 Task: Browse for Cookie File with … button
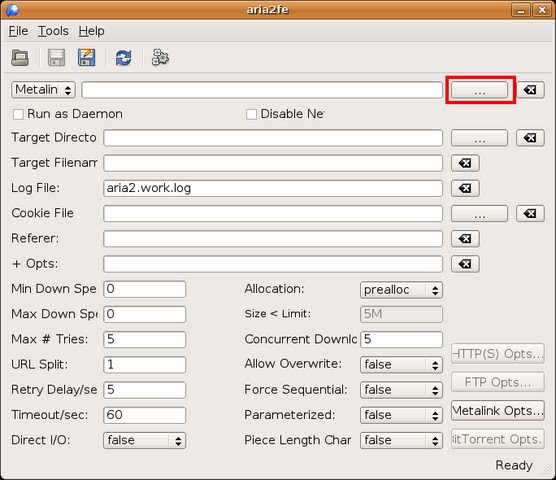point(479,213)
